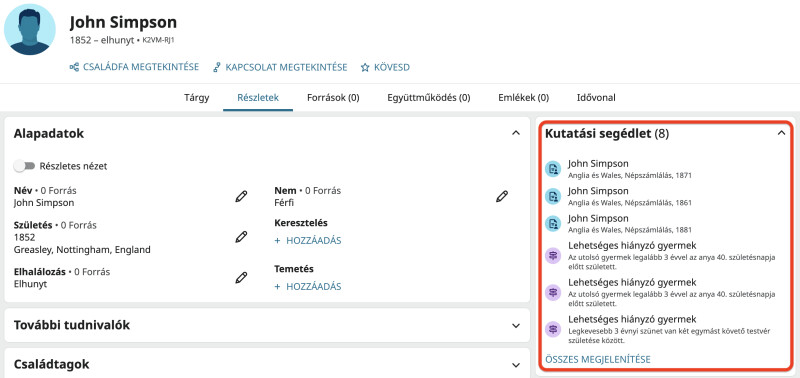Image resolution: width=800 pixels, height=378 pixels.
Task: Toggle the Részletes nézet switch
Action: pyautogui.click(x=24, y=166)
